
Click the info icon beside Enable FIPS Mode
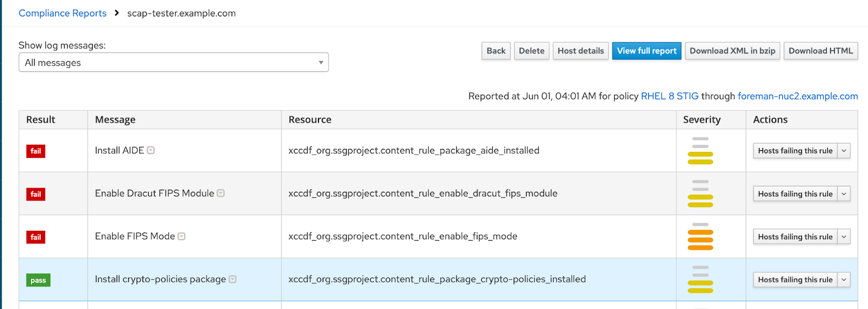pyautogui.click(x=182, y=236)
